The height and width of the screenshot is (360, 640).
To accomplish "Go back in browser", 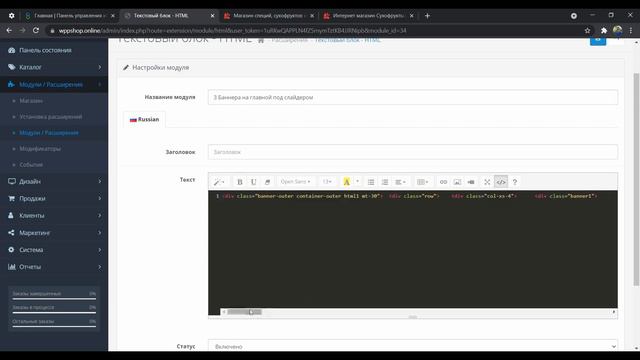I will 9,30.
